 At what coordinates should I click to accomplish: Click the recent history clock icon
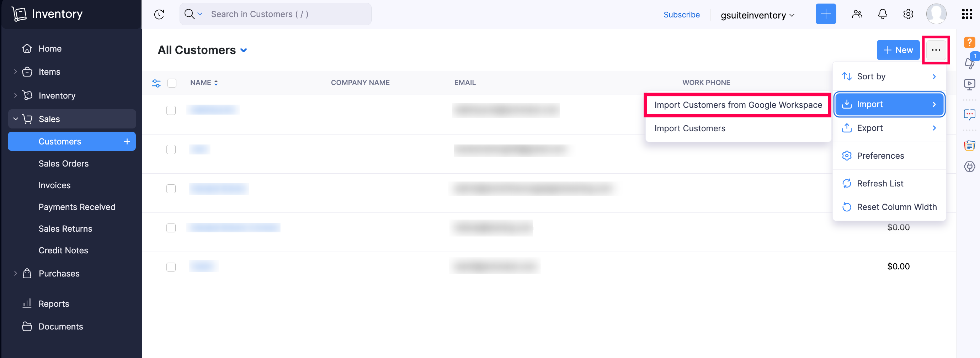click(159, 15)
